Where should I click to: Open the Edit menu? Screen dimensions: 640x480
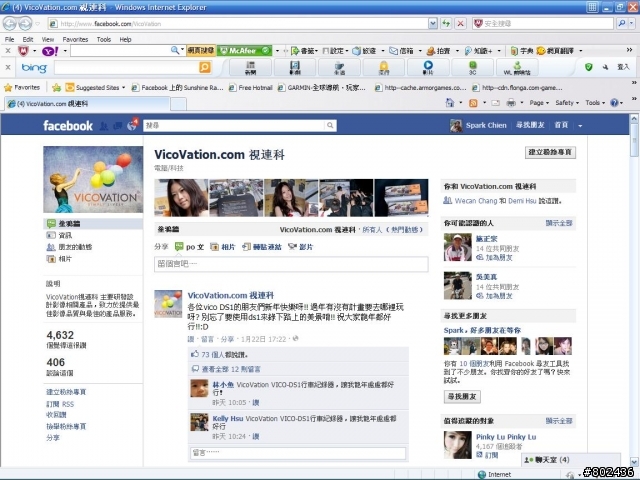point(28,40)
